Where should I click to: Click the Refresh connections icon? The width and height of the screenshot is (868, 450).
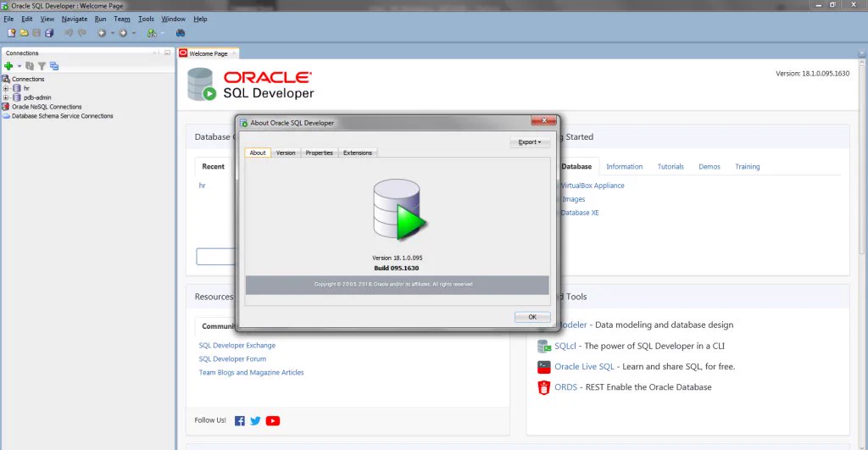pos(30,66)
